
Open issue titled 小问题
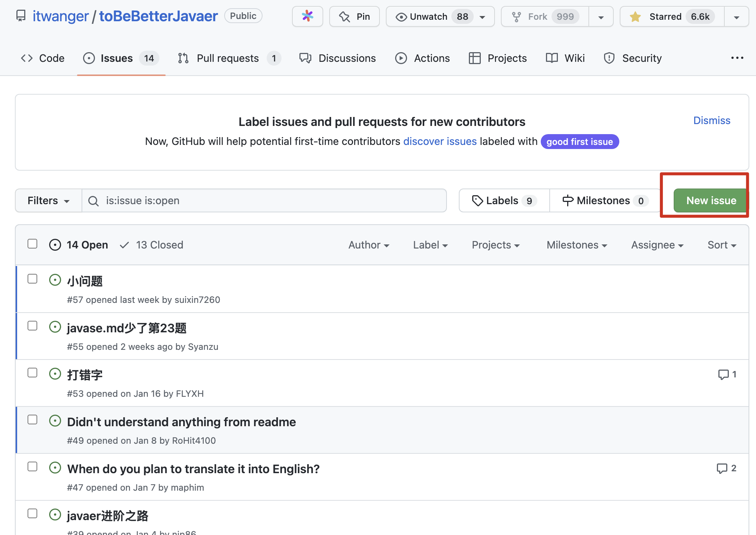tap(85, 281)
